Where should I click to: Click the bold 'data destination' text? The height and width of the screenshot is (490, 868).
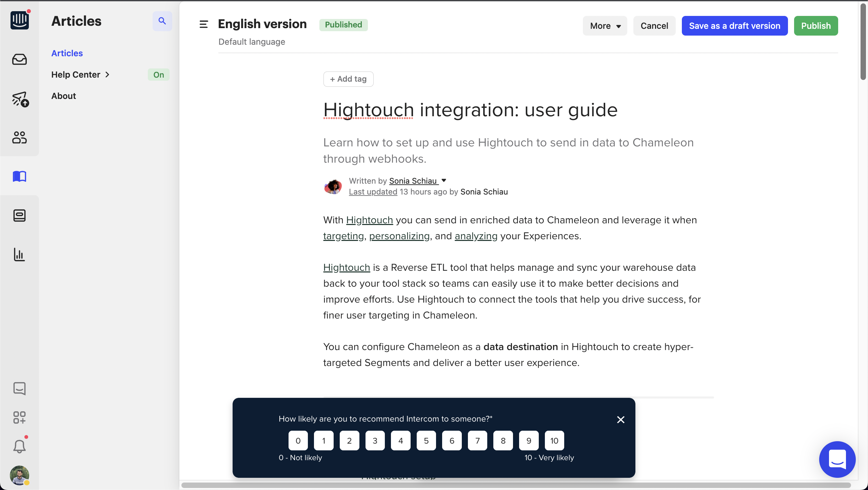pyautogui.click(x=520, y=347)
